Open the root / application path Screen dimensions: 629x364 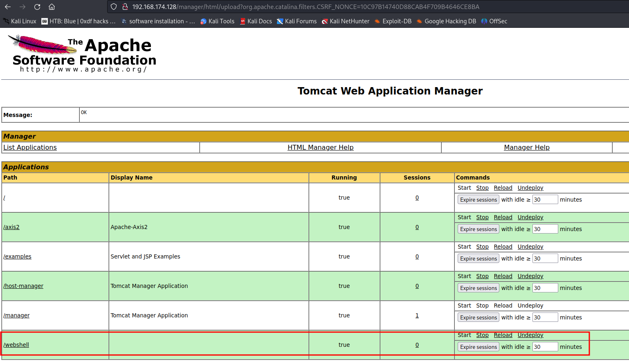point(4,198)
